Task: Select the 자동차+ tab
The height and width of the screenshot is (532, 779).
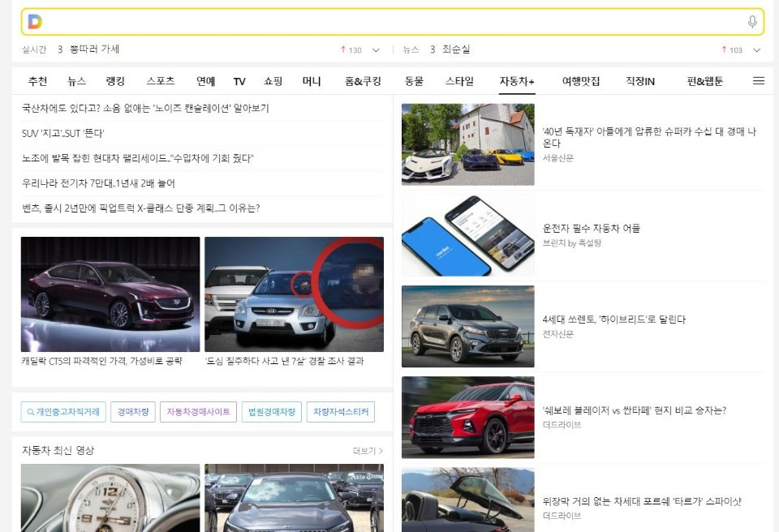Action: coord(517,81)
